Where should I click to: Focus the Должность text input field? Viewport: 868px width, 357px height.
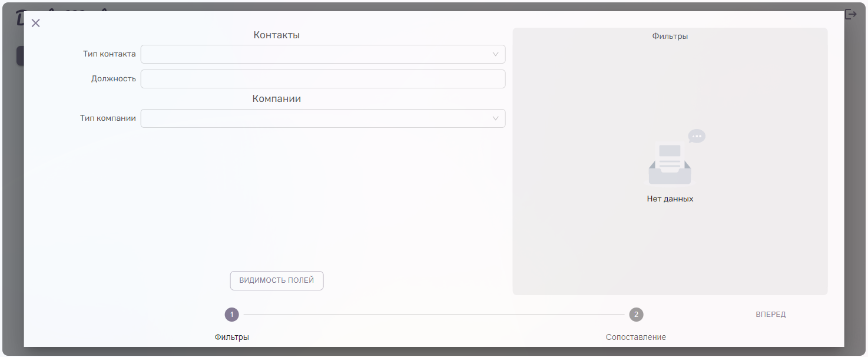click(x=323, y=79)
